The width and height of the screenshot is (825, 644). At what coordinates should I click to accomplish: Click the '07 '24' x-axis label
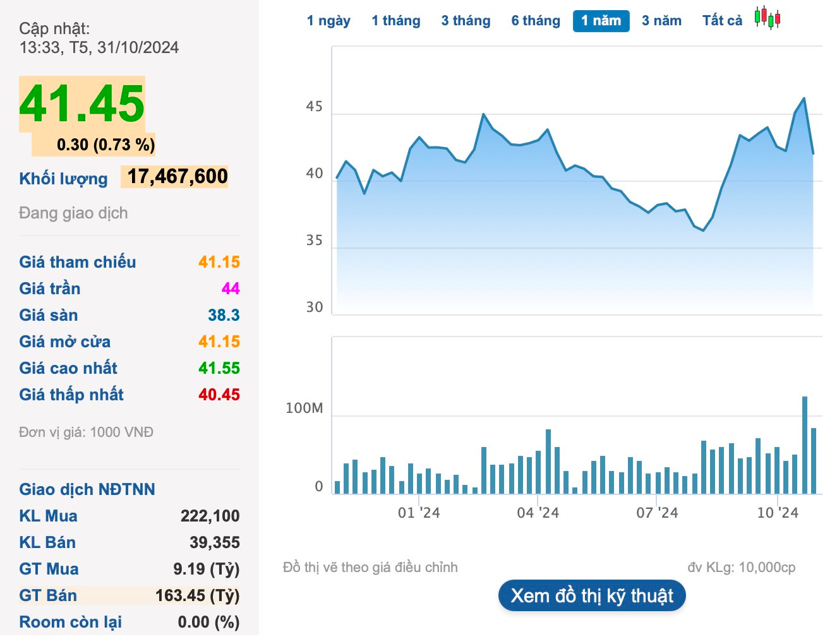click(x=657, y=513)
